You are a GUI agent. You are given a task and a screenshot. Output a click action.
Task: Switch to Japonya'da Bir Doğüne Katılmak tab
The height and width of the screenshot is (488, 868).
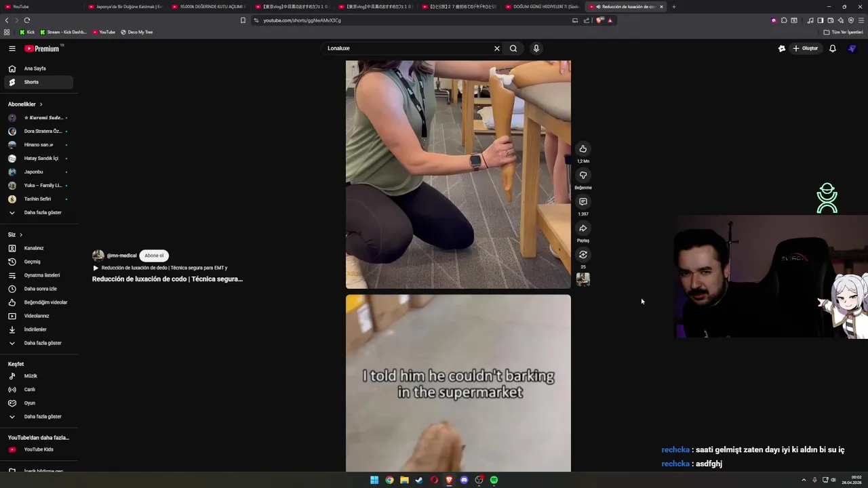(x=125, y=7)
